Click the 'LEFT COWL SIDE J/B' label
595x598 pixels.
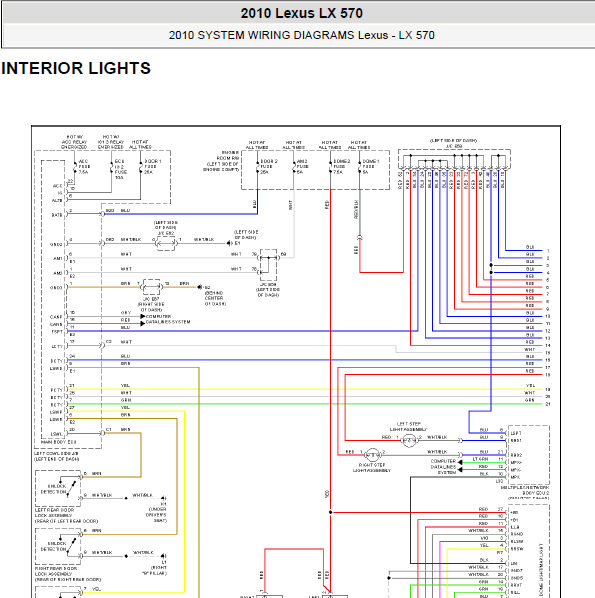click(x=56, y=453)
